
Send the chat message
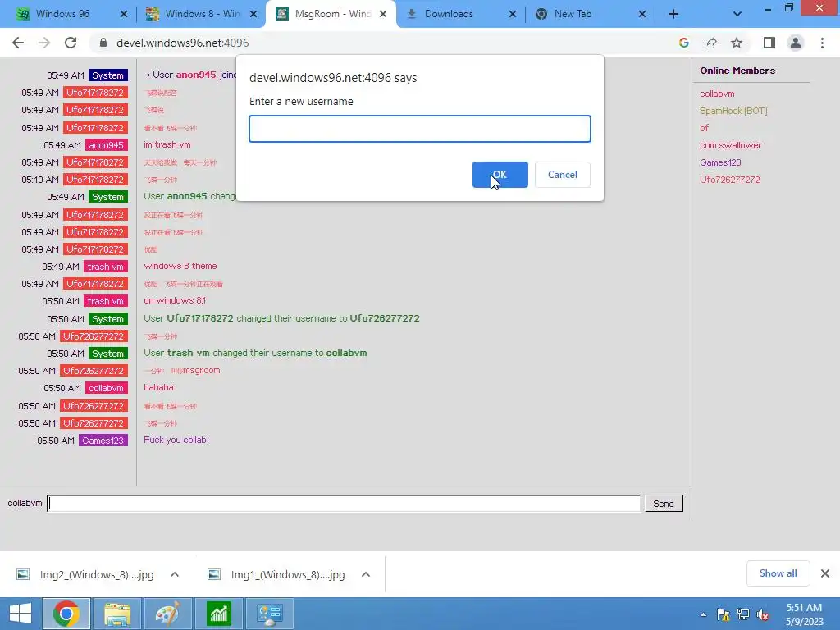(x=664, y=504)
